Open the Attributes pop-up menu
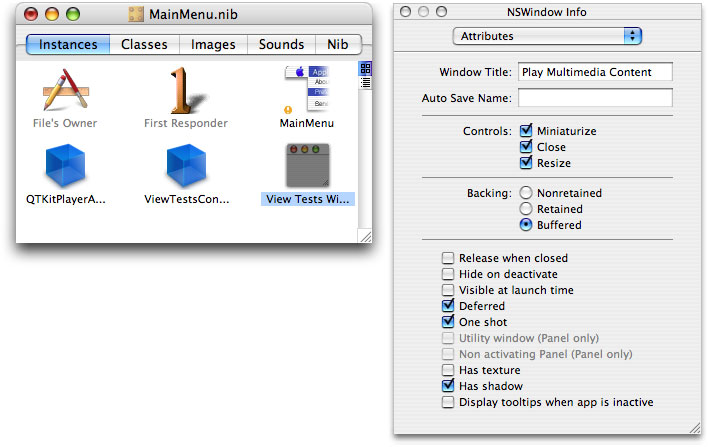 (547, 36)
